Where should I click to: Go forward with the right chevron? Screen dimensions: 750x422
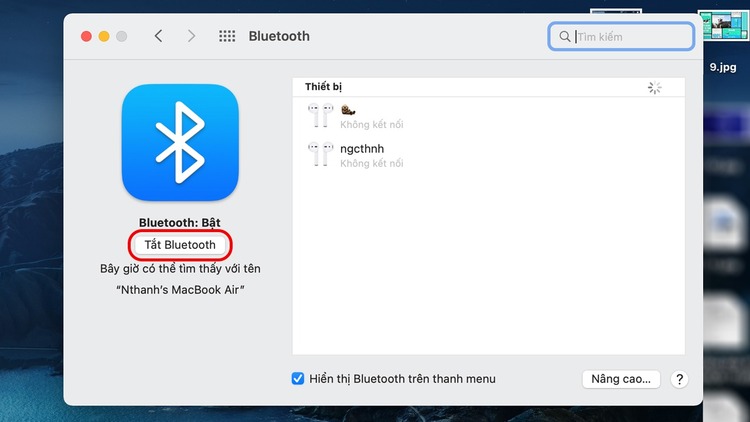[191, 36]
